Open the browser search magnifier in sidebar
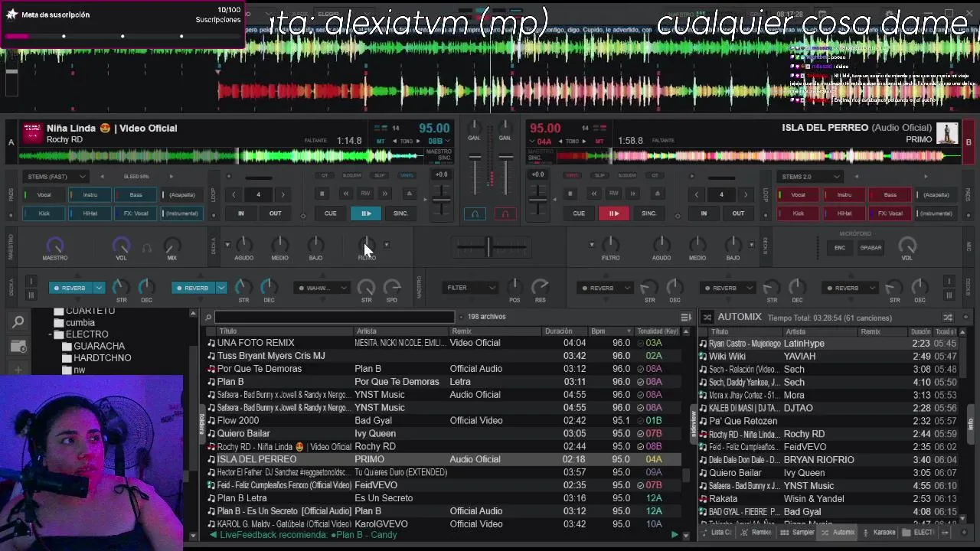The width and height of the screenshot is (980, 551). 18,322
